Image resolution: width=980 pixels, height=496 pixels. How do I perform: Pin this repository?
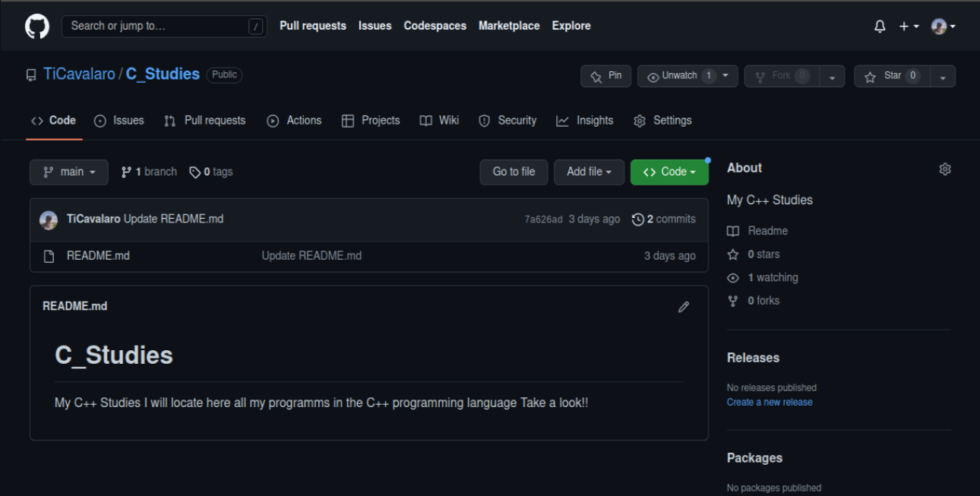(x=606, y=76)
